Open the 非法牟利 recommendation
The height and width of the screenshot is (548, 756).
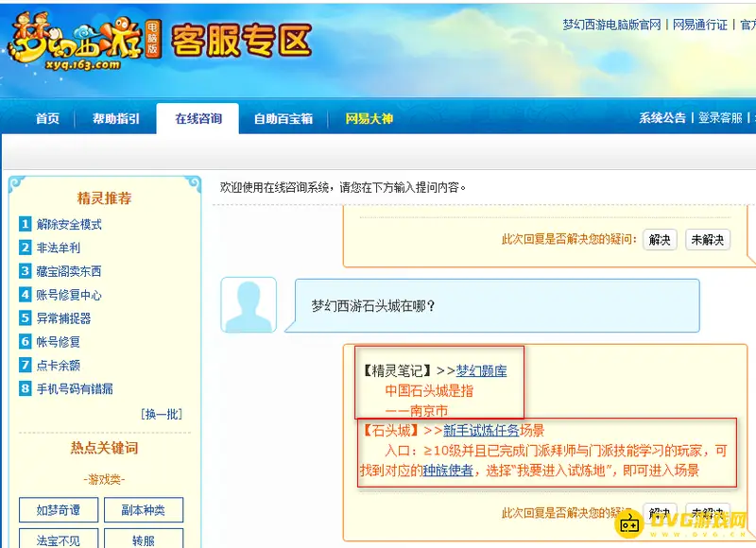tap(59, 248)
